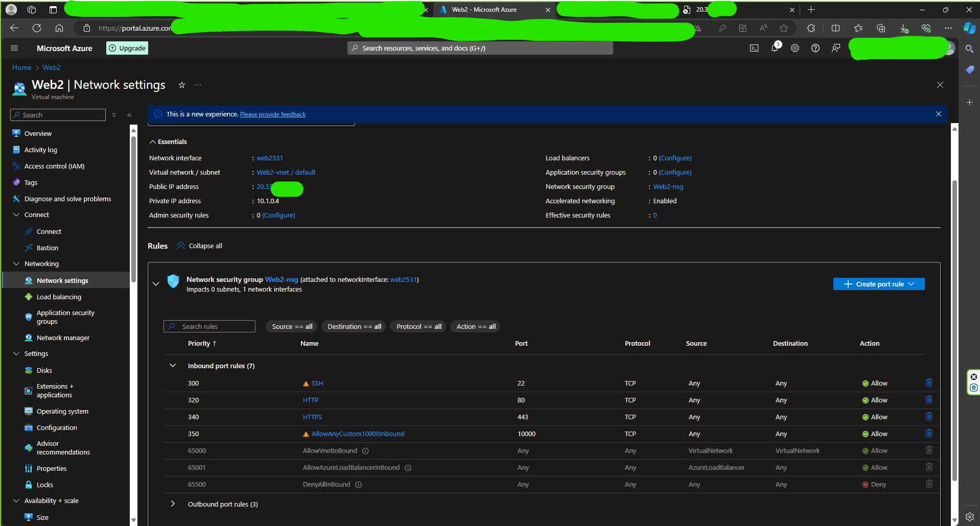Collapse the Web2-nsg security group section
The width and height of the screenshot is (980, 526).
pyautogui.click(x=156, y=283)
